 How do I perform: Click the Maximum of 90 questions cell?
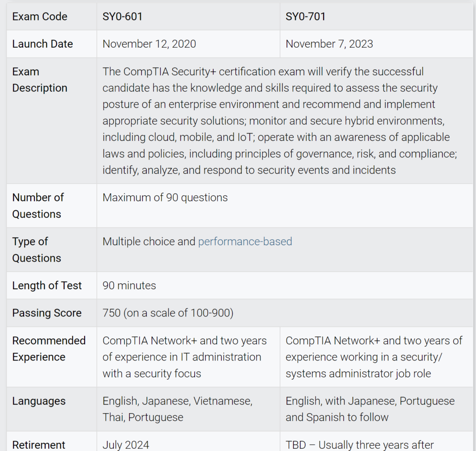click(x=165, y=197)
